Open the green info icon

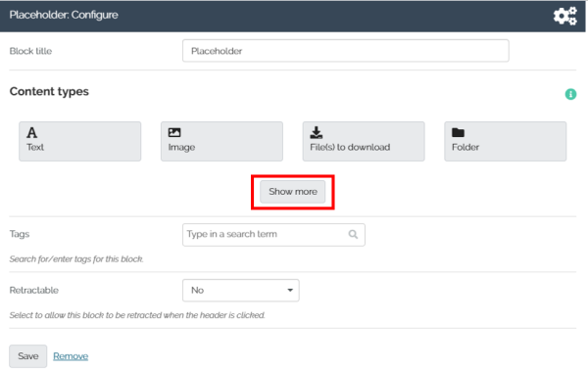pos(570,94)
